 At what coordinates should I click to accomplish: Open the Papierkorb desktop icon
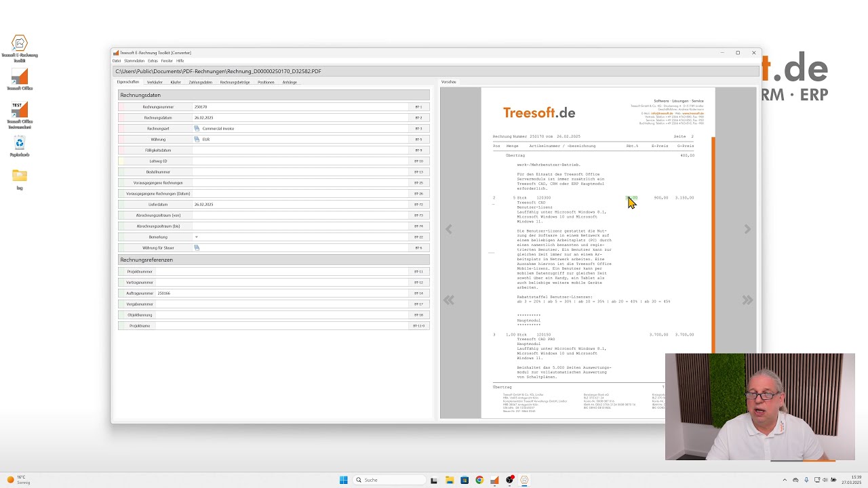[20, 146]
